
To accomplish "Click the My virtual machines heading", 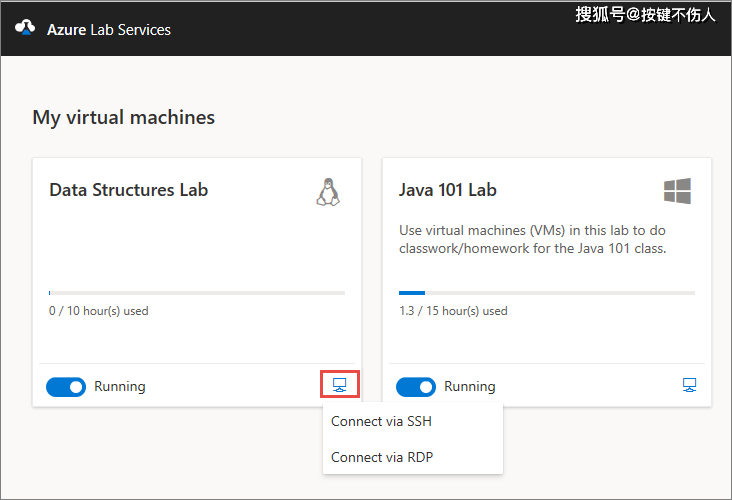I will coord(123,117).
